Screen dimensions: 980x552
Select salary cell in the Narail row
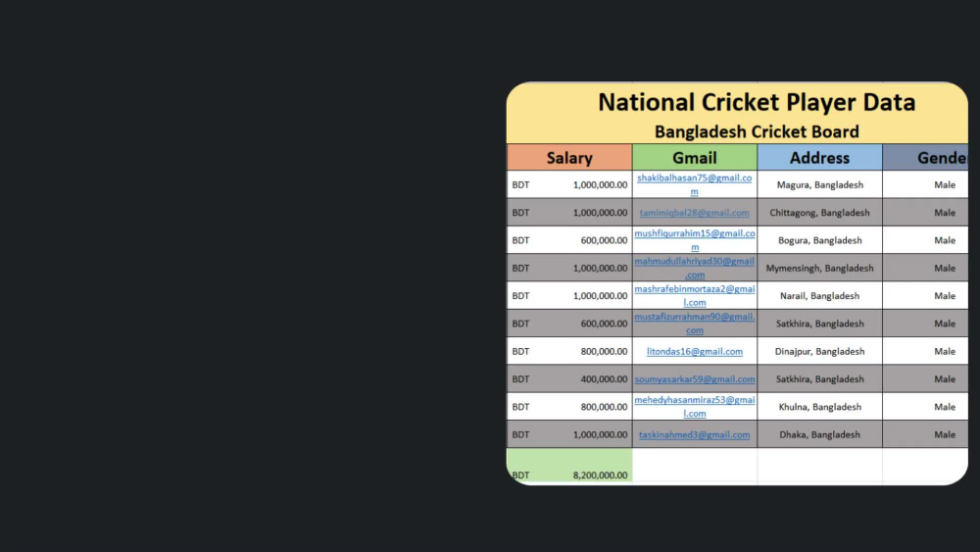[569, 296]
